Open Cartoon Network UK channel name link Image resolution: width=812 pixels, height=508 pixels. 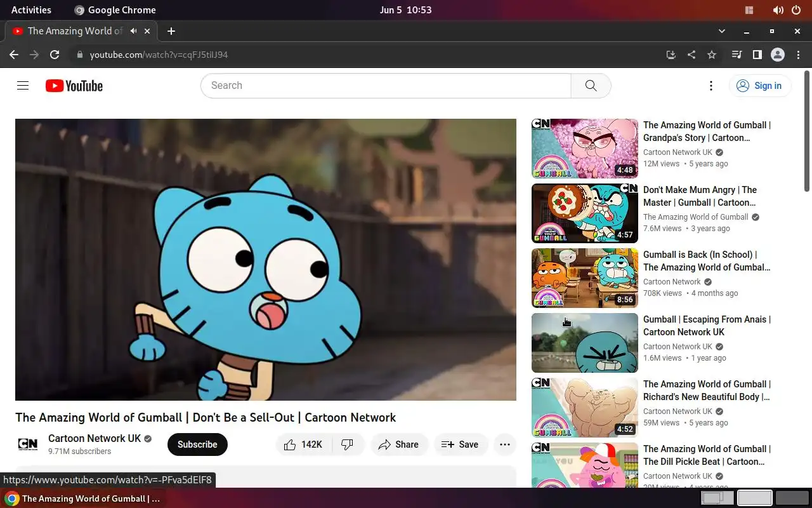95,438
